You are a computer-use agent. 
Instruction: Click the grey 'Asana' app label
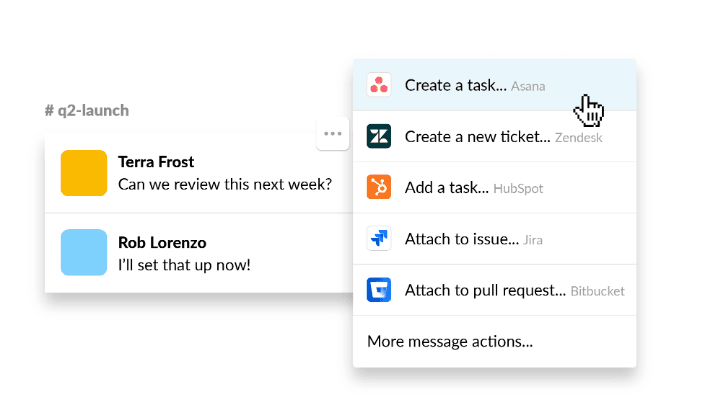tap(528, 86)
